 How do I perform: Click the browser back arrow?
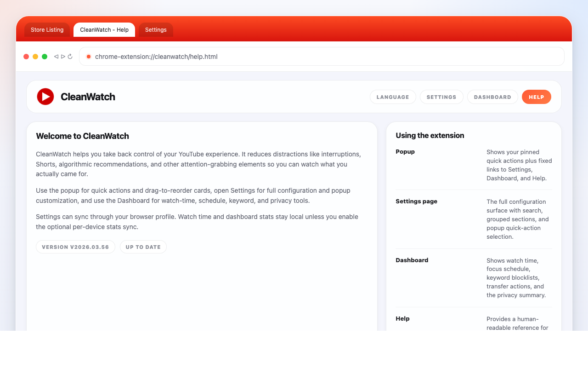point(56,57)
